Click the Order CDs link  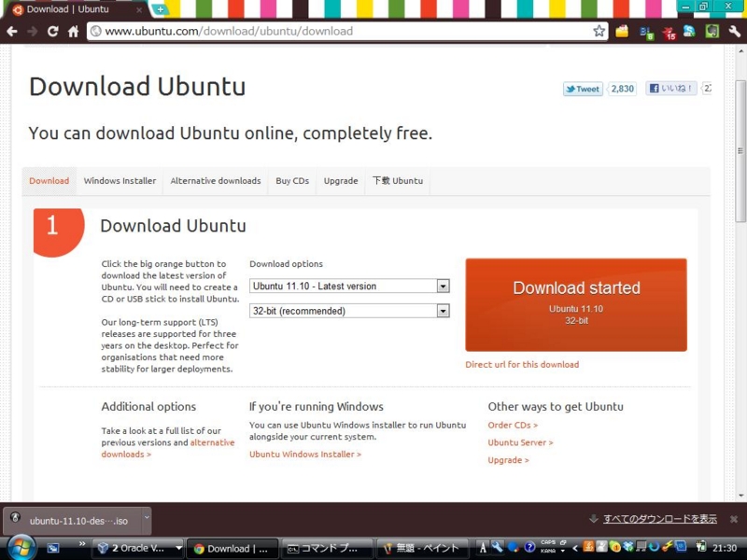513,426
